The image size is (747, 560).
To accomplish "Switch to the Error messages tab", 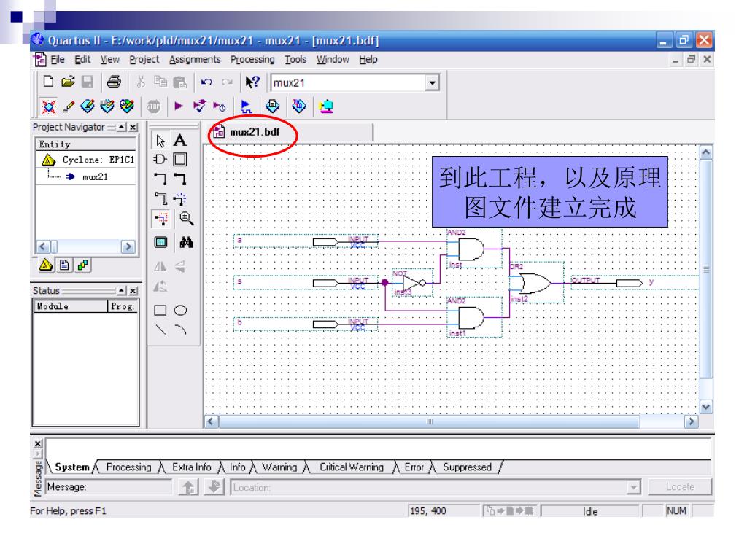I will [x=414, y=467].
